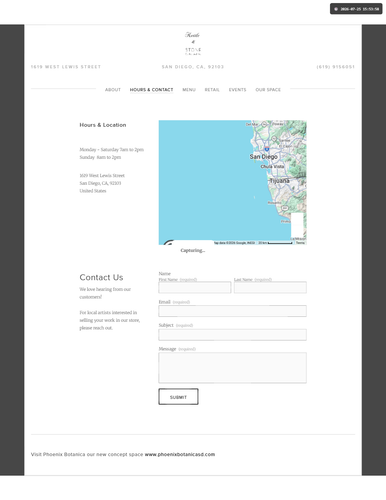
Task: Click the Hours & Location heading
Action: tap(103, 125)
